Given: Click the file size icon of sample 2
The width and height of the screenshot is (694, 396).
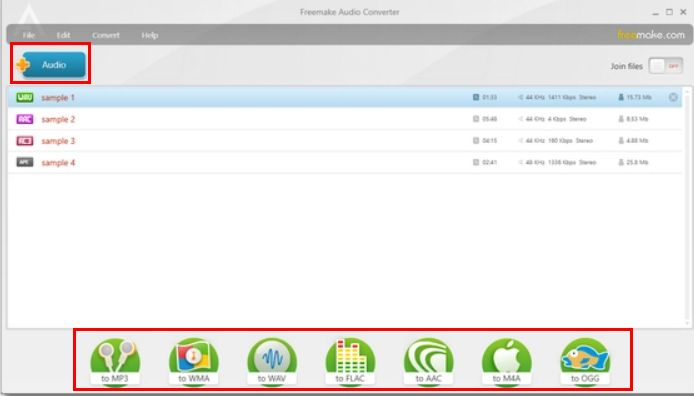Looking at the screenshot, I should coord(621,119).
